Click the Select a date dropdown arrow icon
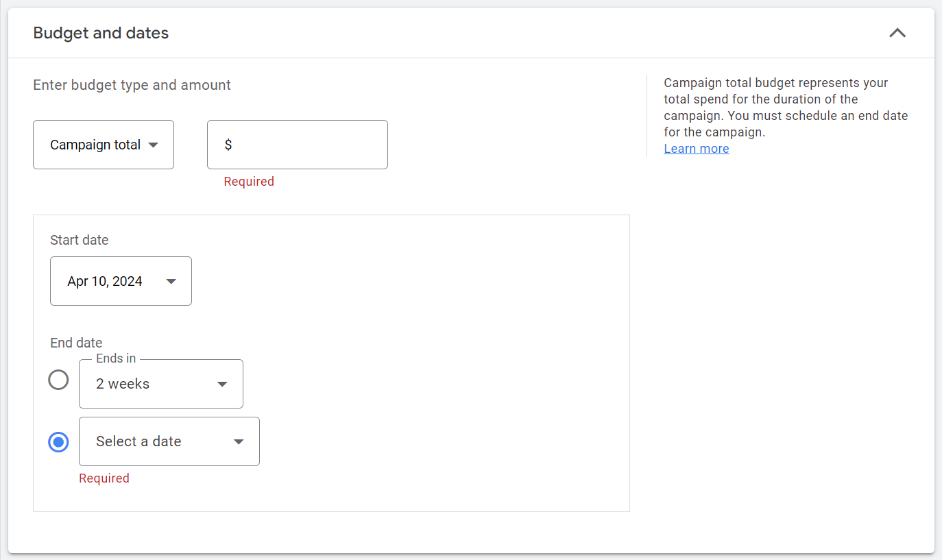Viewport: 942px width, 560px height. click(238, 441)
